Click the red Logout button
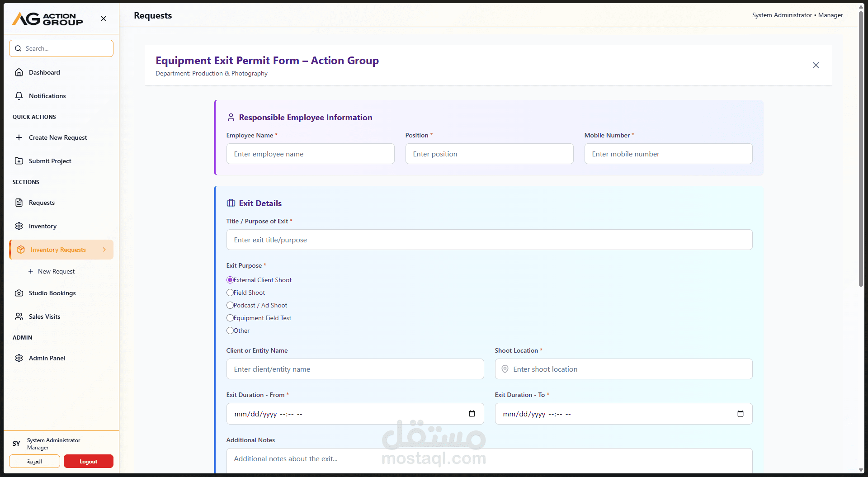Viewport: 868px width, 477px height. (x=89, y=461)
